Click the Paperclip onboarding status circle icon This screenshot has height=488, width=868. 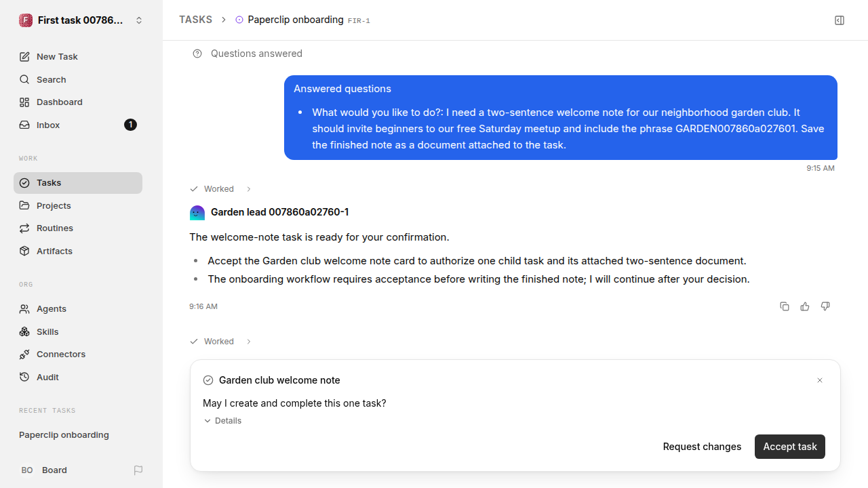coord(239,20)
